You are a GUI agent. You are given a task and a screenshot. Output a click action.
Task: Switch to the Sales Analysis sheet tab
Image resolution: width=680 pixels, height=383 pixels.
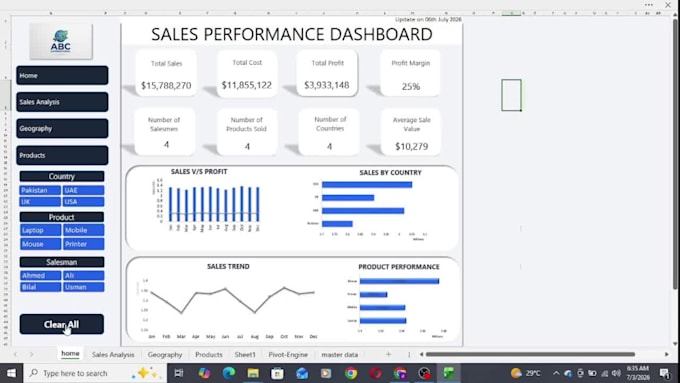pos(113,354)
